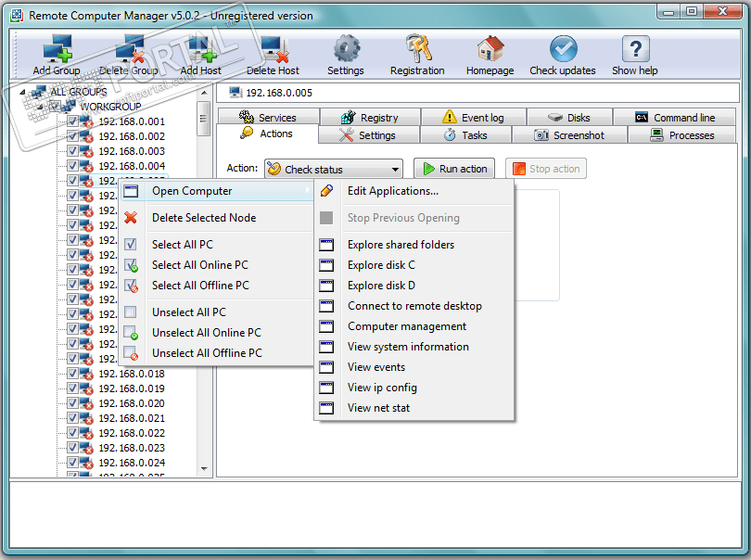
Task: Click the Run action button
Action: point(454,169)
